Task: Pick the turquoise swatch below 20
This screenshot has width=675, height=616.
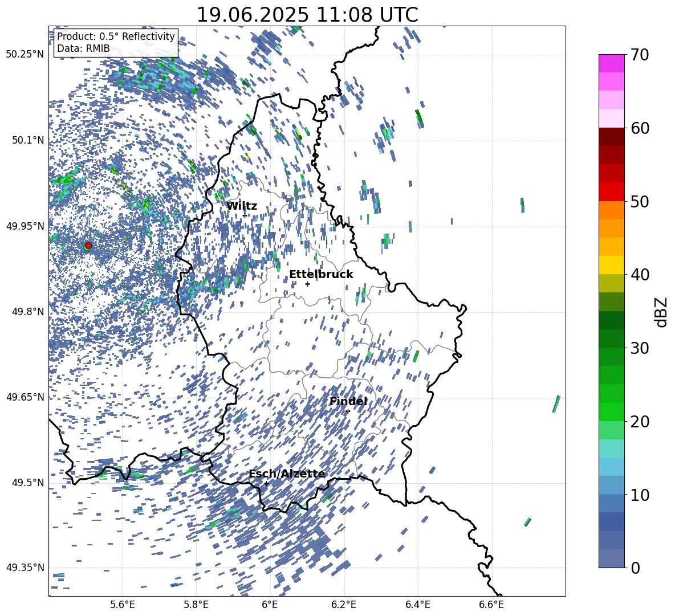Action: coord(611,448)
